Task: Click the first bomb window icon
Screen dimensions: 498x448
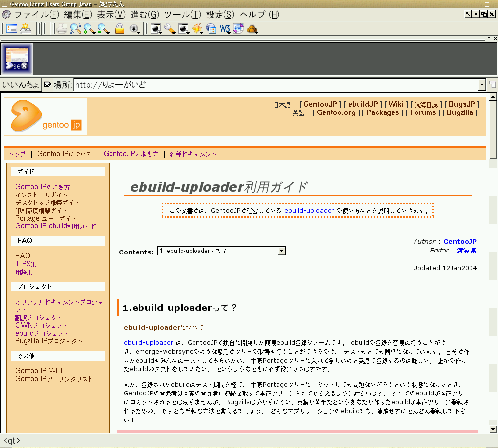Action: [x=156, y=29]
